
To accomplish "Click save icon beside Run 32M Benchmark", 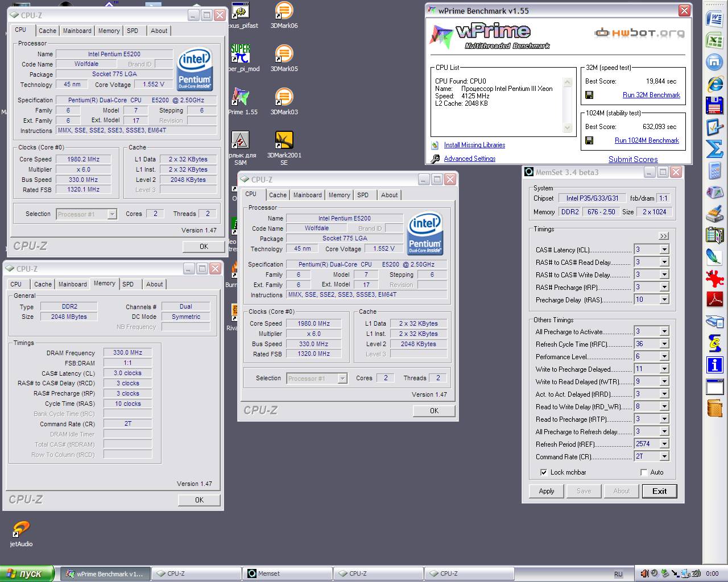I will coord(589,95).
